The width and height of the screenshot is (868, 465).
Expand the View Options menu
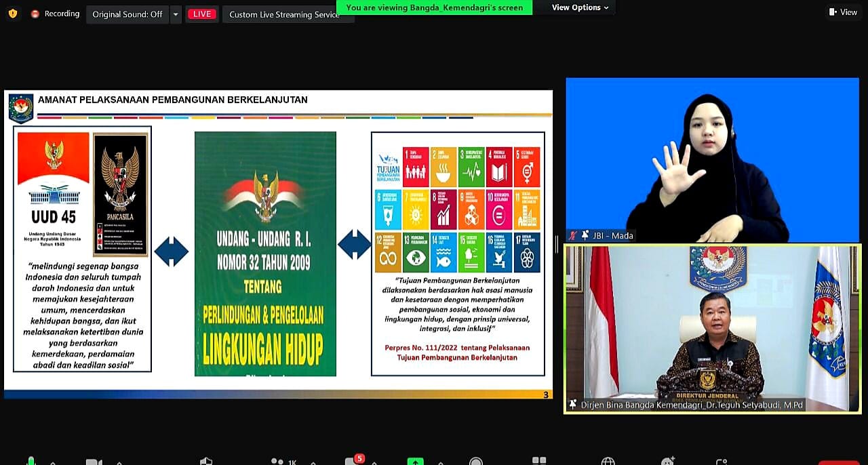click(x=580, y=7)
